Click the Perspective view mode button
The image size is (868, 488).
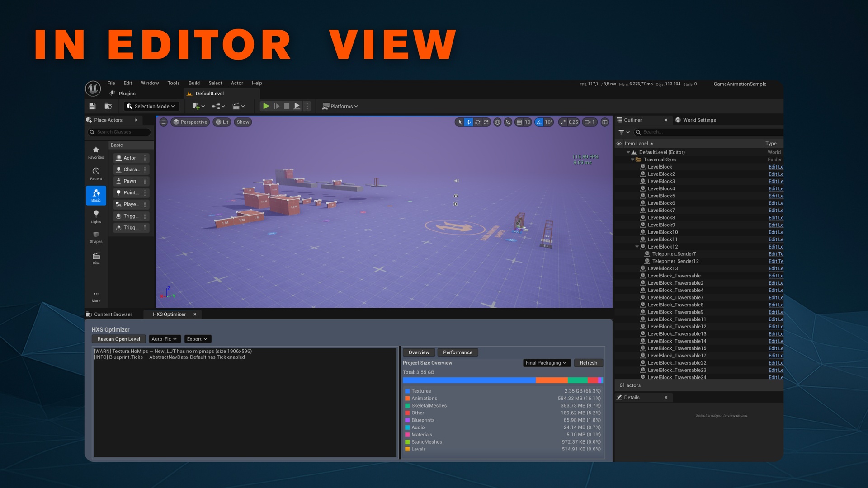point(190,122)
